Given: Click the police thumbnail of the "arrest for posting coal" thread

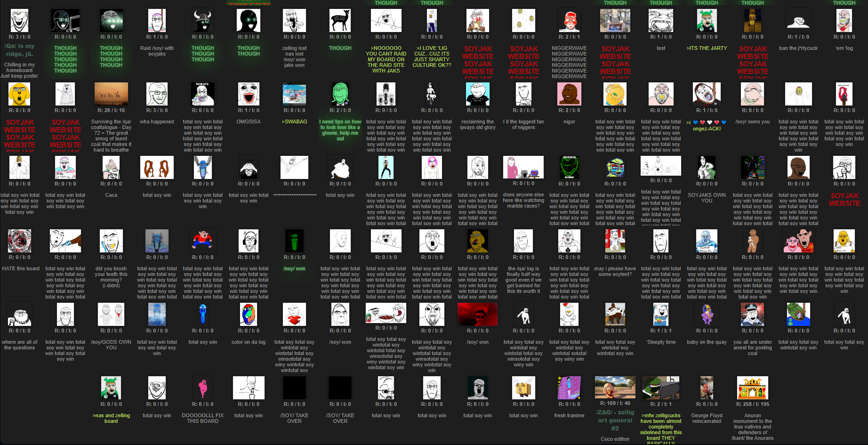Looking at the screenshot, I should tap(753, 315).
